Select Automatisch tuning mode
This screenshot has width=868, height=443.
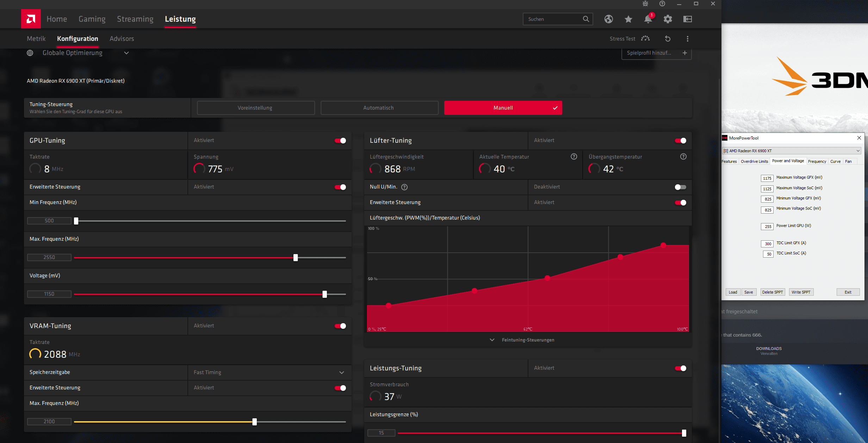click(379, 108)
